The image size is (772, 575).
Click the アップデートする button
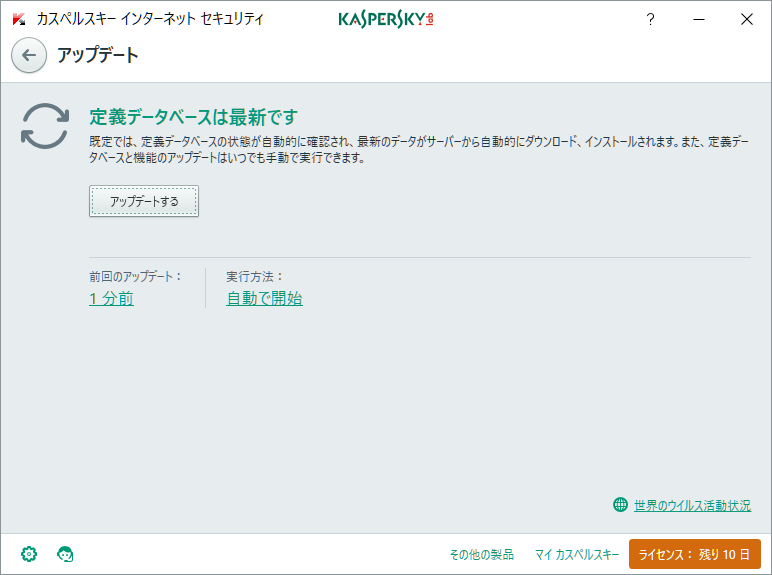tap(144, 201)
